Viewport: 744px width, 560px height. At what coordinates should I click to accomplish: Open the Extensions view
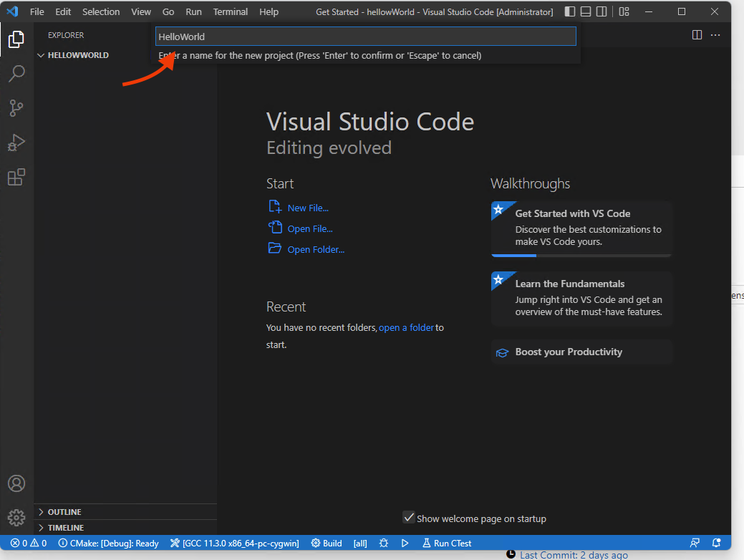(16, 177)
